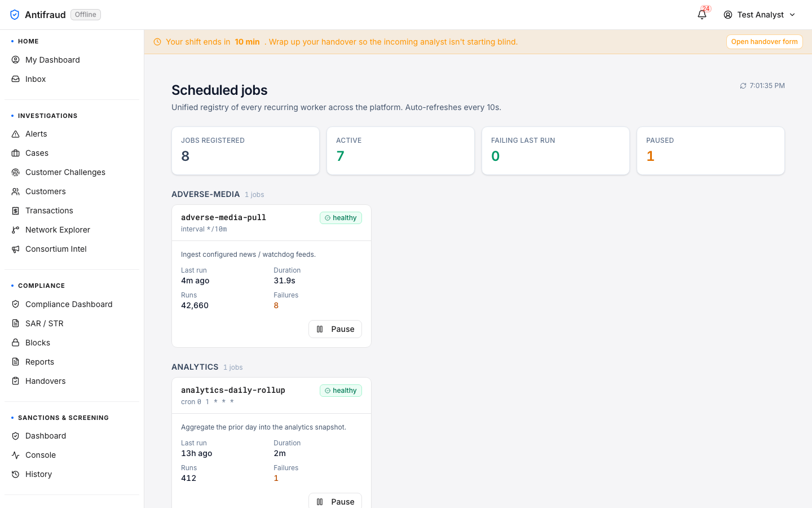Viewport: 812px width, 508px height.
Task: Click the clock icon in shift banner
Action: (x=157, y=42)
